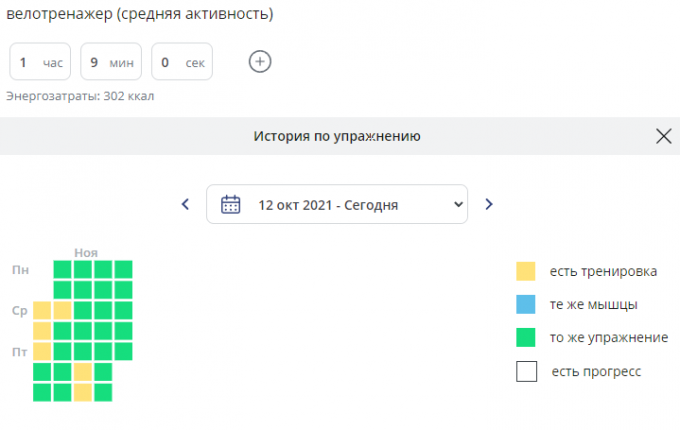Click the История по упражнению header
The image size is (680, 430).
337,136
